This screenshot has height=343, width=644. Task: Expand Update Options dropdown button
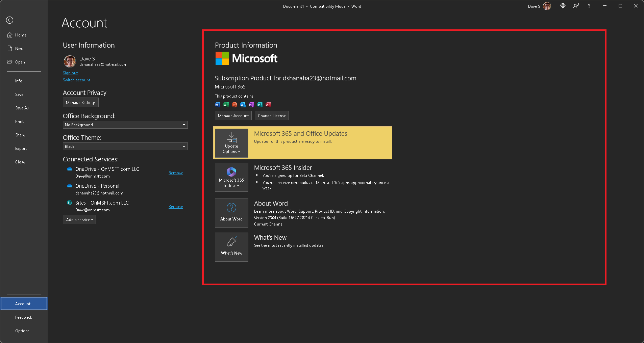(x=231, y=143)
